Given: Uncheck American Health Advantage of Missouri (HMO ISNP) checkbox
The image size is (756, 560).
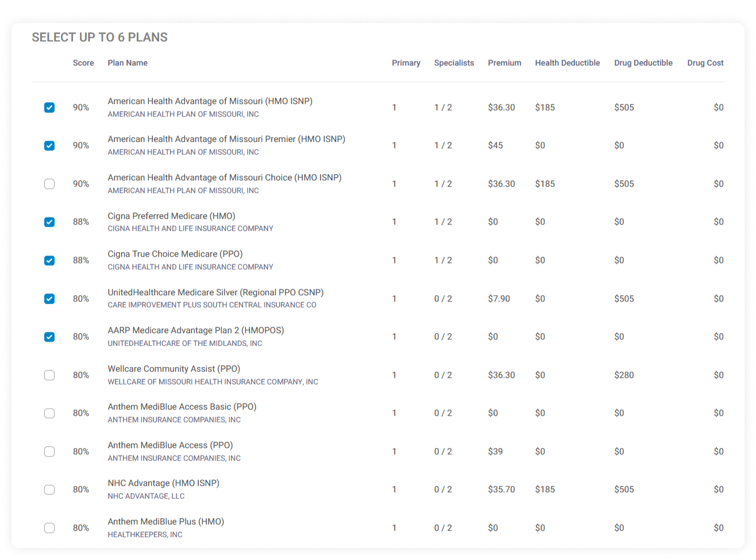Looking at the screenshot, I should (x=49, y=107).
